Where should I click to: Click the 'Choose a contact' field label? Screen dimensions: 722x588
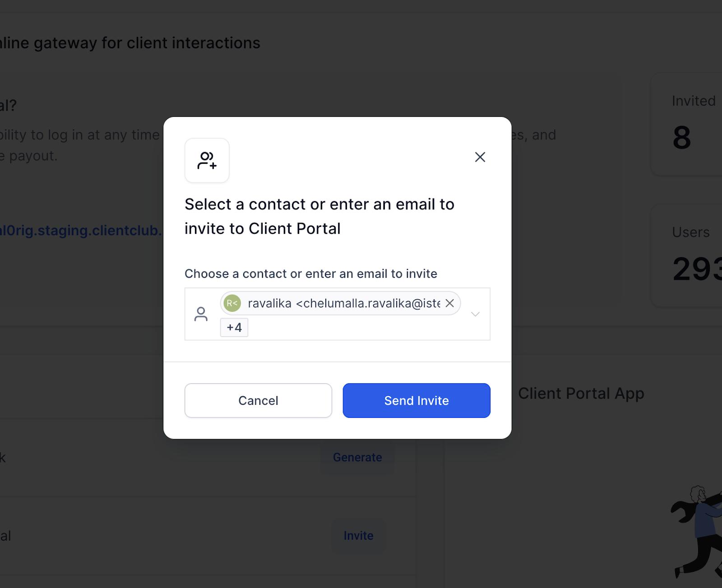(x=311, y=274)
